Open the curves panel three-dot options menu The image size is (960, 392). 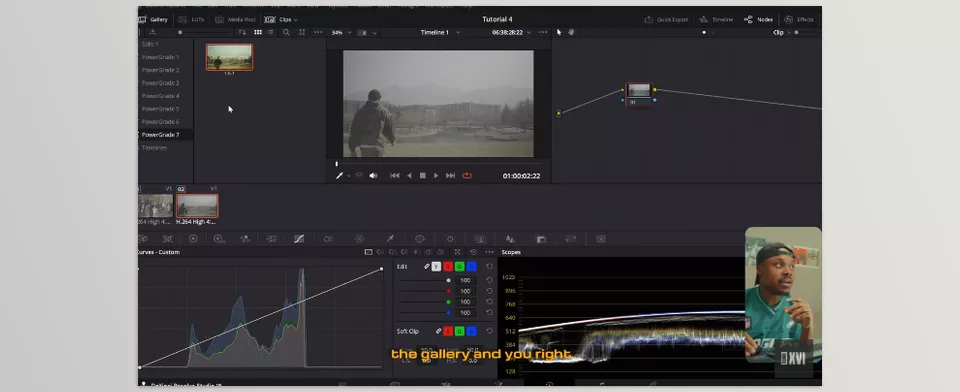[x=489, y=252]
